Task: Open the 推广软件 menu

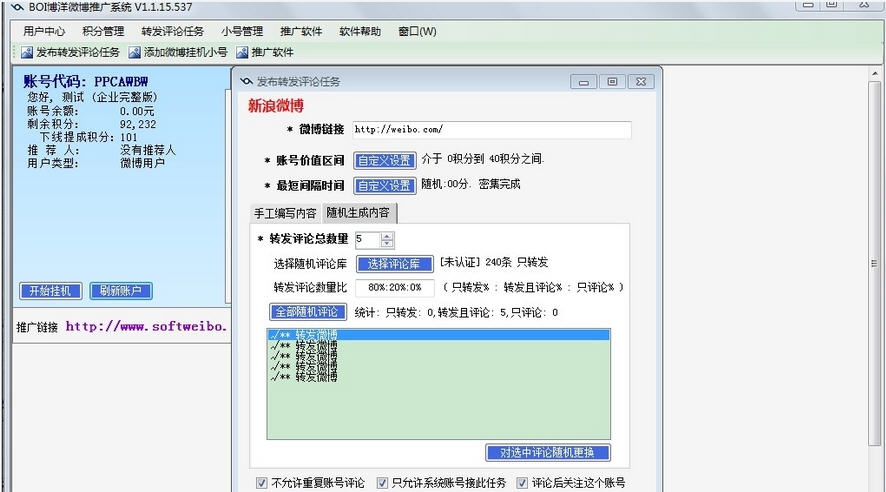Action: tap(301, 31)
